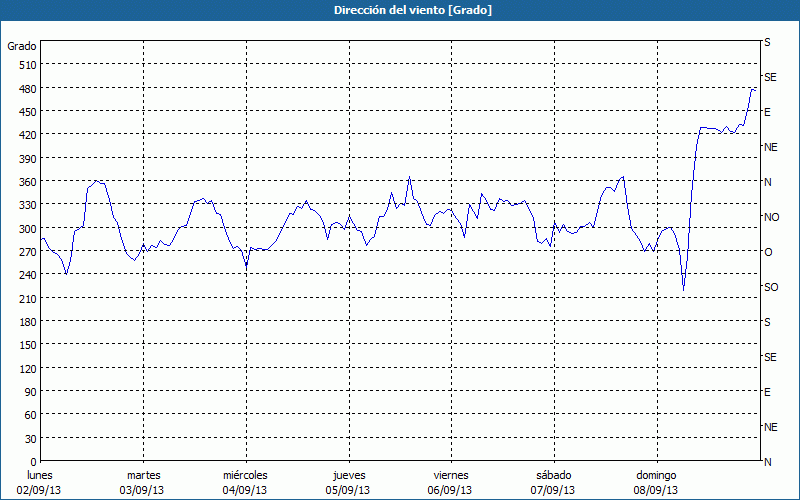Click the "NO" compass label on right axis

[x=771, y=217]
